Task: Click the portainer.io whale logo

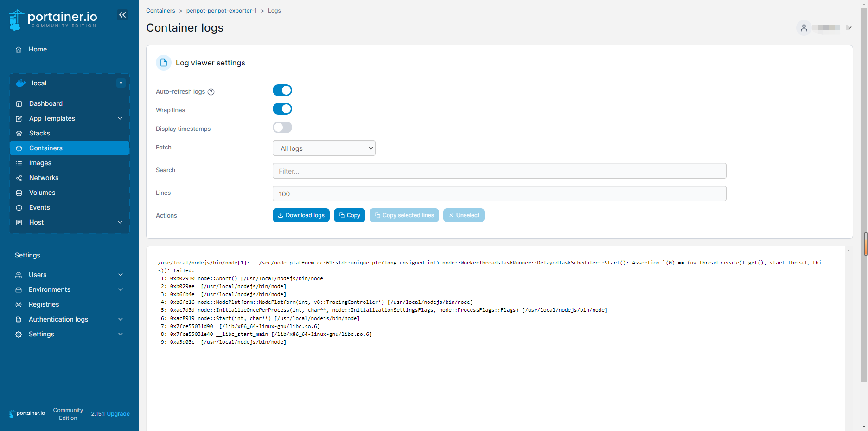Action: (16, 19)
